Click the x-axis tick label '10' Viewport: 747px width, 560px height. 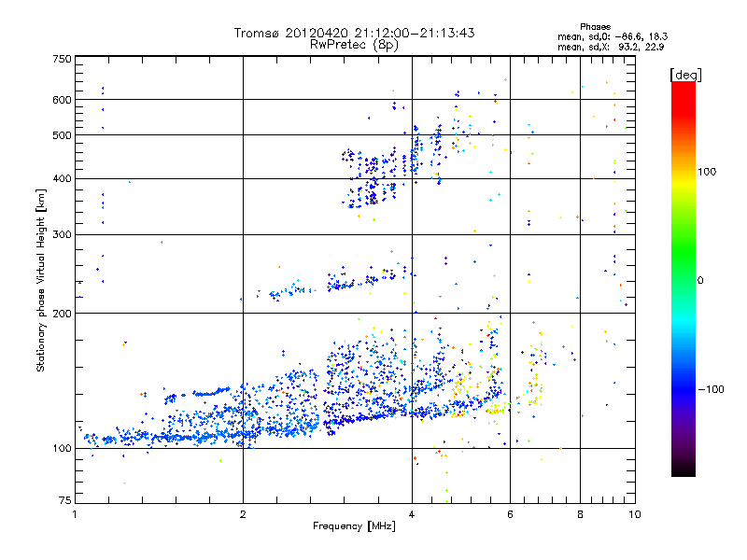[x=635, y=514]
